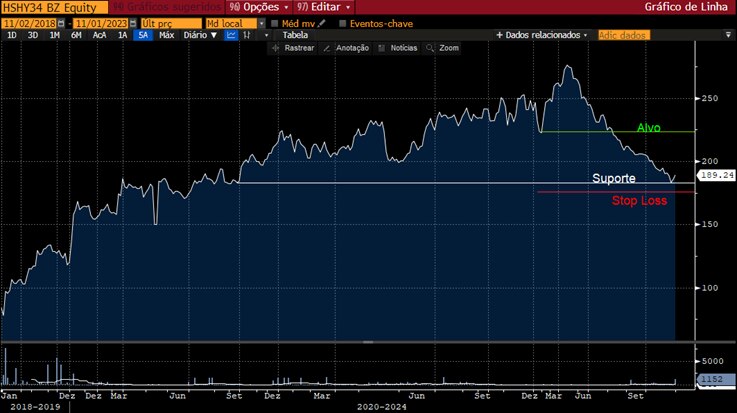Select the Anotação annotation tool
Screen dimensions: 737x413
350,48
